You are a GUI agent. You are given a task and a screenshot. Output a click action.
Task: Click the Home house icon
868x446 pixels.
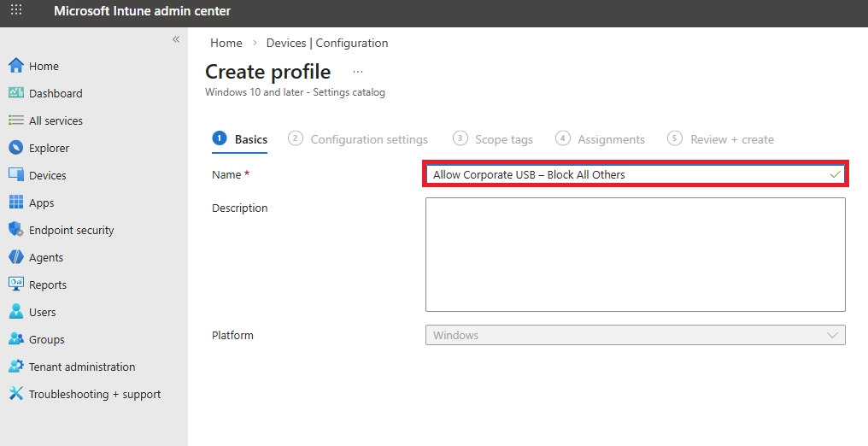(16, 66)
